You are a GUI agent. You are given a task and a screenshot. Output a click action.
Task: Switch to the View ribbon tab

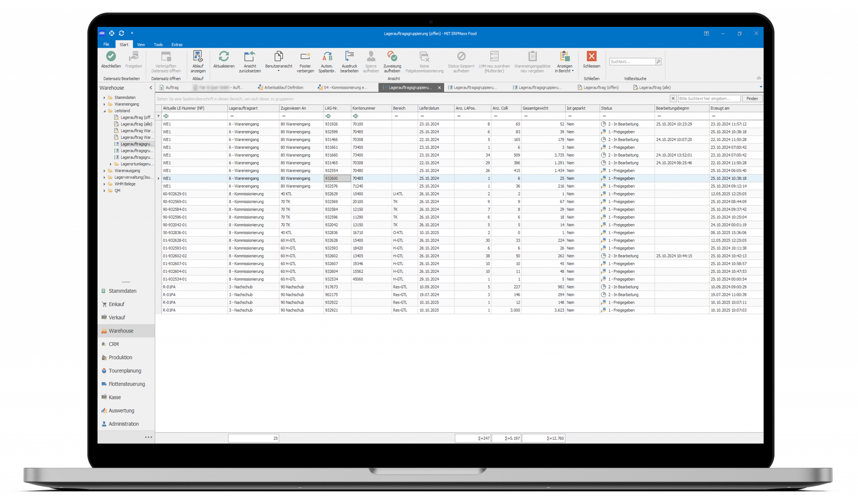(x=141, y=45)
